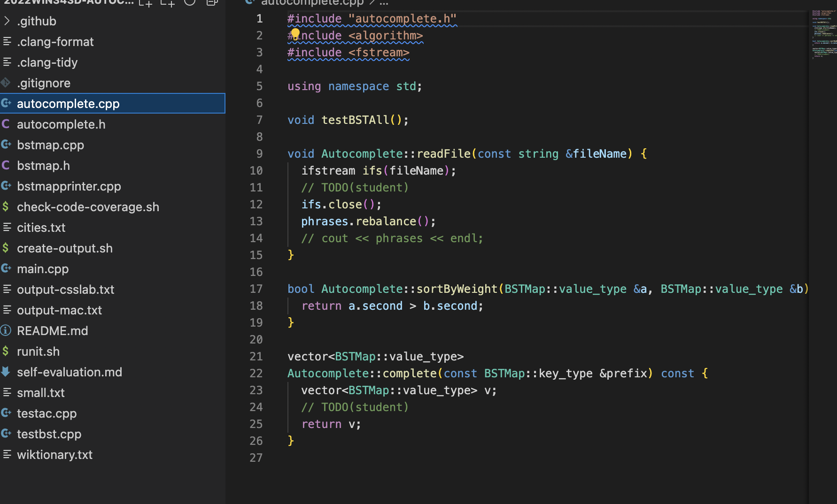This screenshot has width=837, height=504.
Task: Open wiktionary.txt from the file list
Action: (54, 455)
